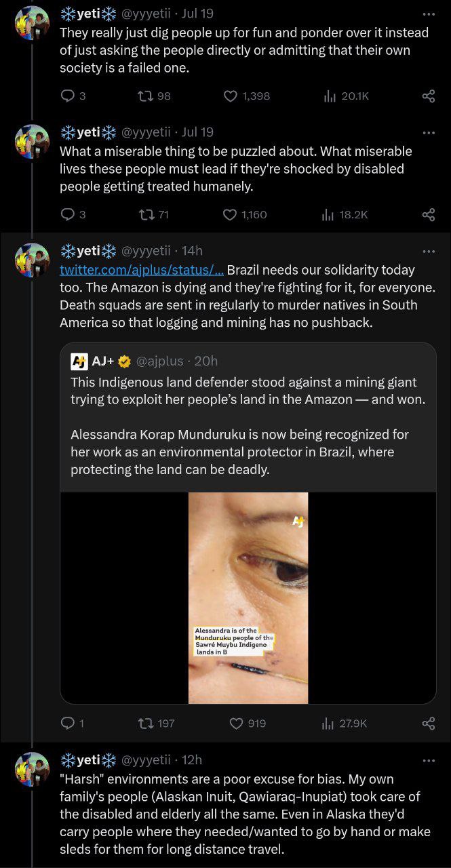The width and height of the screenshot is (451, 868).
Task: Like the Brazil tweet with 919 likes
Action: click(x=236, y=724)
